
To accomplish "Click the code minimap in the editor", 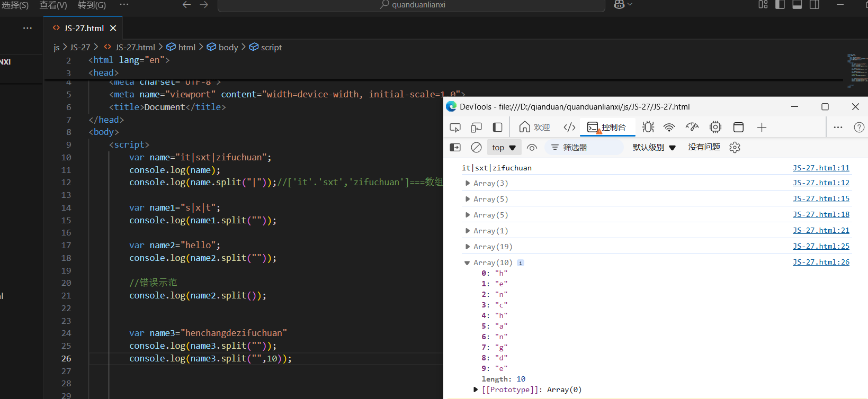I will pyautogui.click(x=856, y=70).
